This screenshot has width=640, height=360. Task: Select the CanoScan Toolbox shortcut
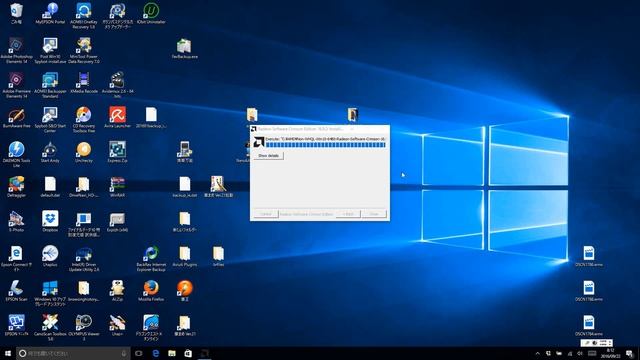[x=50, y=328]
